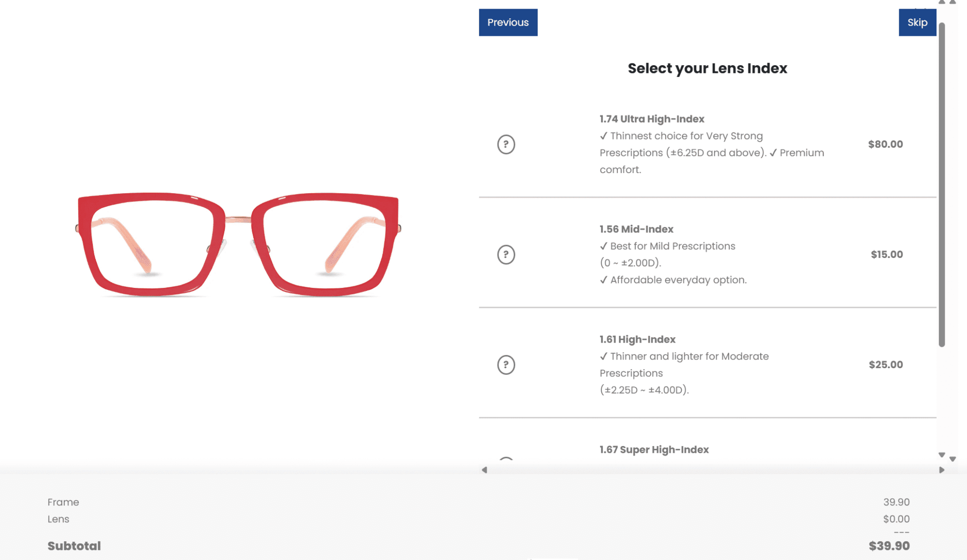The image size is (967, 560).
Task: Click help icon for 1.74 Ultra High-Index
Action: point(506,144)
